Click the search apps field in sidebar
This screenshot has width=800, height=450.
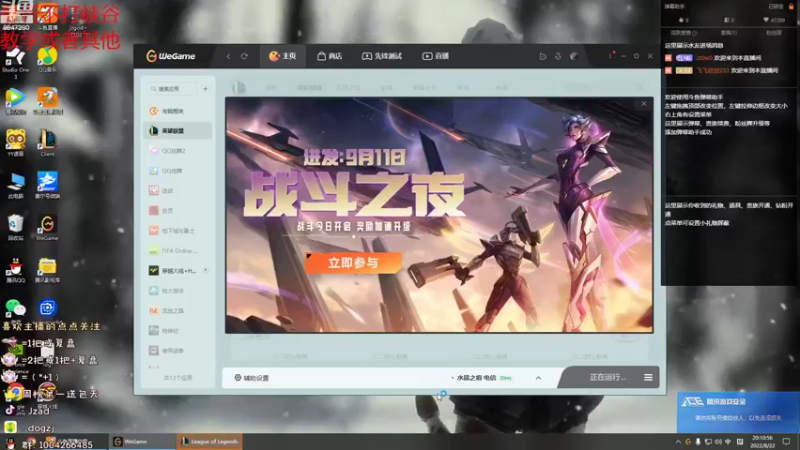(x=172, y=89)
